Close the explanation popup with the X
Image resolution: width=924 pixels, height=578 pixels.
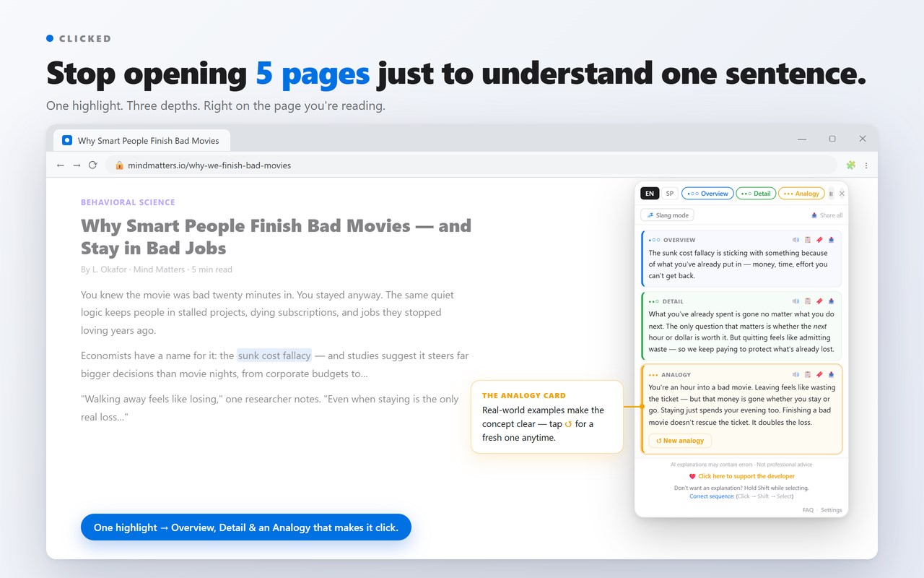coord(842,194)
